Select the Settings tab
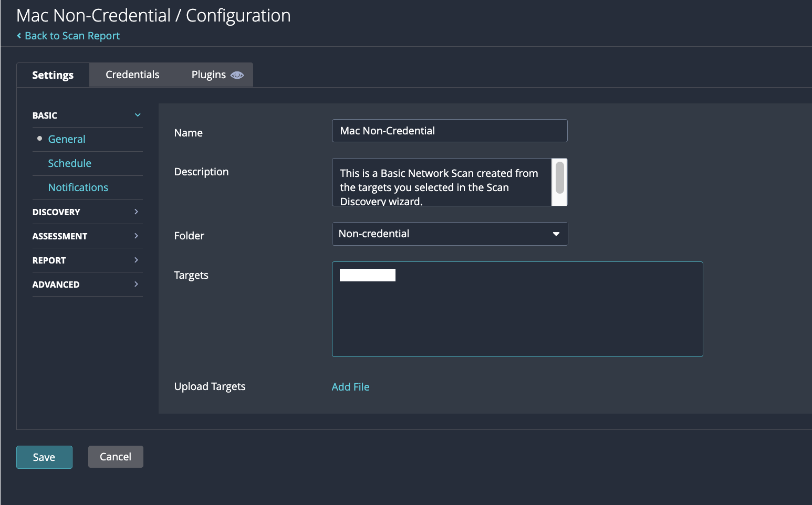The height and width of the screenshot is (505, 812). click(53, 75)
